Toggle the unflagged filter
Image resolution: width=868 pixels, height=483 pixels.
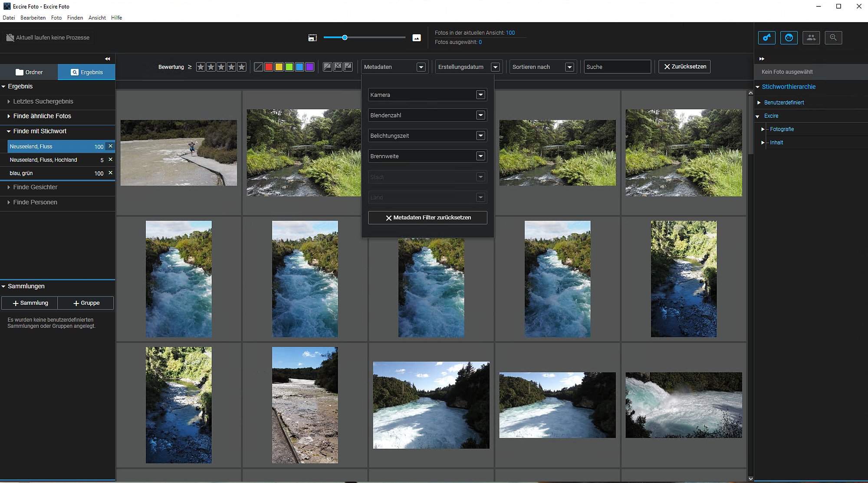click(x=327, y=67)
